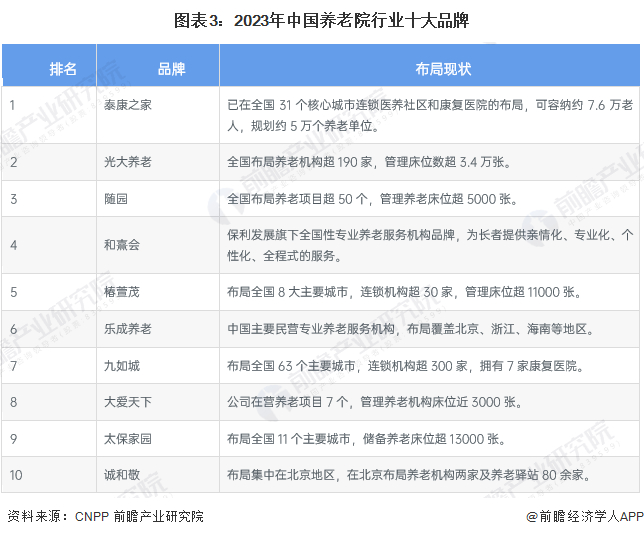Screen dimensions: 644x537
Task: Click the '@前瞻经济学人APP' credit text
Action: (x=585, y=516)
